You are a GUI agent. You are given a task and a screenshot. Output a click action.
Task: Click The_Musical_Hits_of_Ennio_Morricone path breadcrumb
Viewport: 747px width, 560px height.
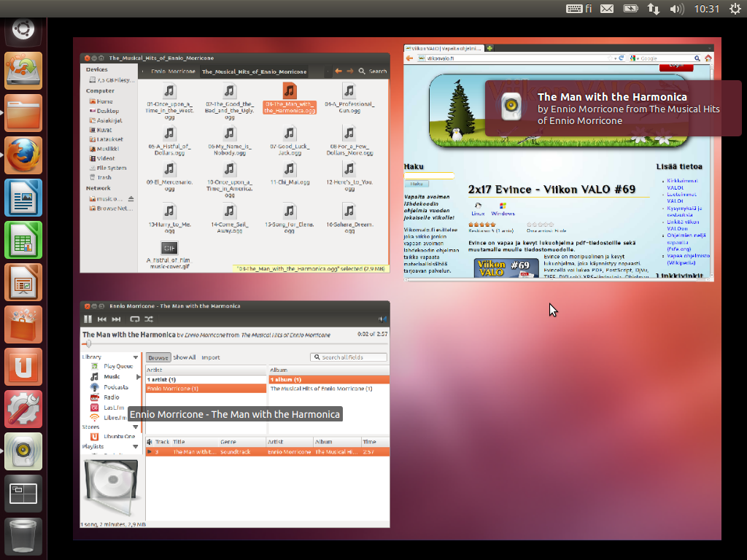pos(254,71)
